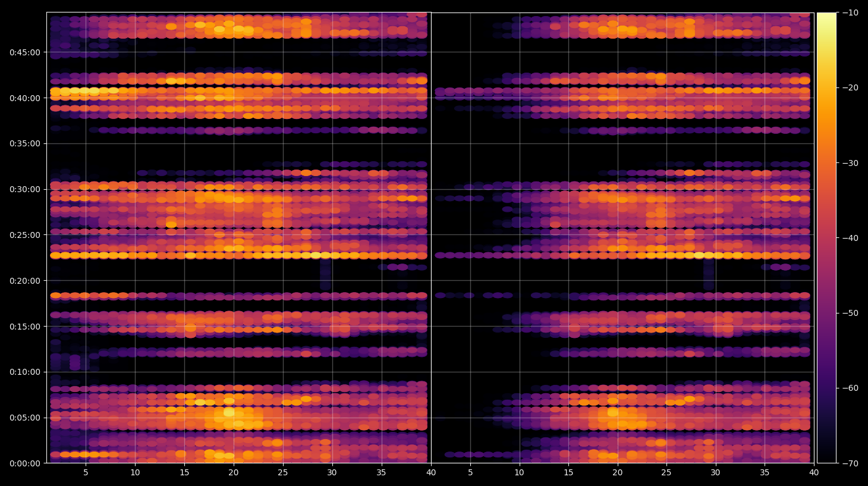Click x-axis label 5 under the left plot
The width and height of the screenshot is (868, 486).
coord(86,473)
